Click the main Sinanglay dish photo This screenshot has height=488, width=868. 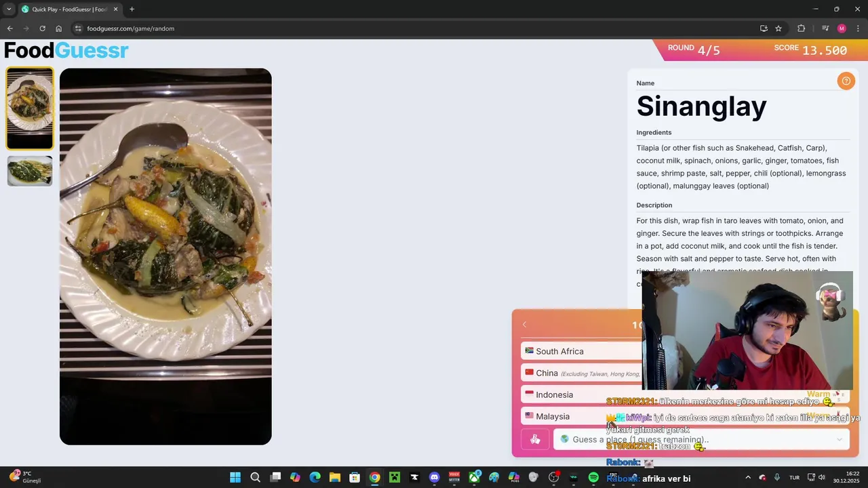tap(165, 256)
